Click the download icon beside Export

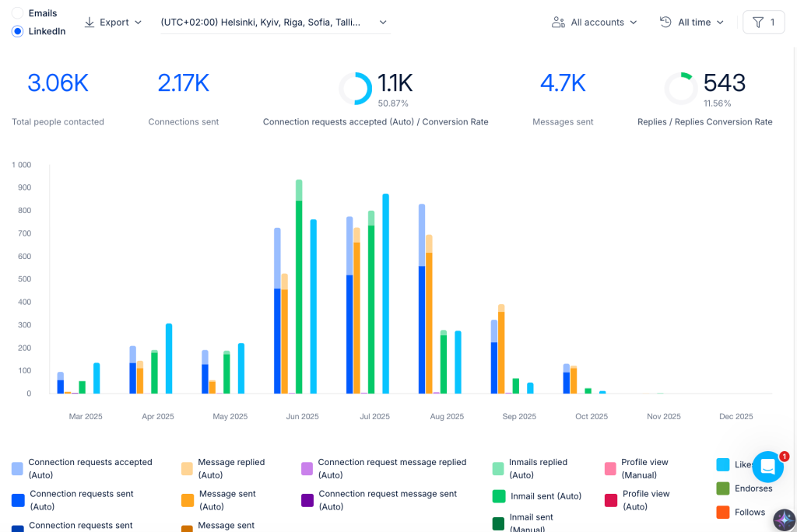tap(90, 23)
